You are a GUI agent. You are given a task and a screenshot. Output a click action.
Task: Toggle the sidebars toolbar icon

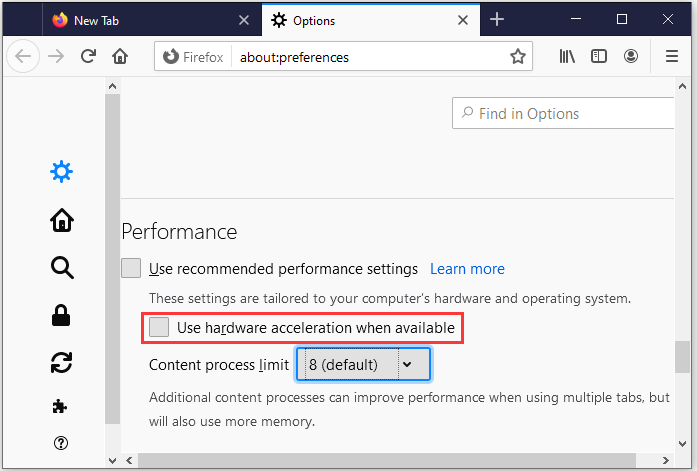click(x=599, y=56)
